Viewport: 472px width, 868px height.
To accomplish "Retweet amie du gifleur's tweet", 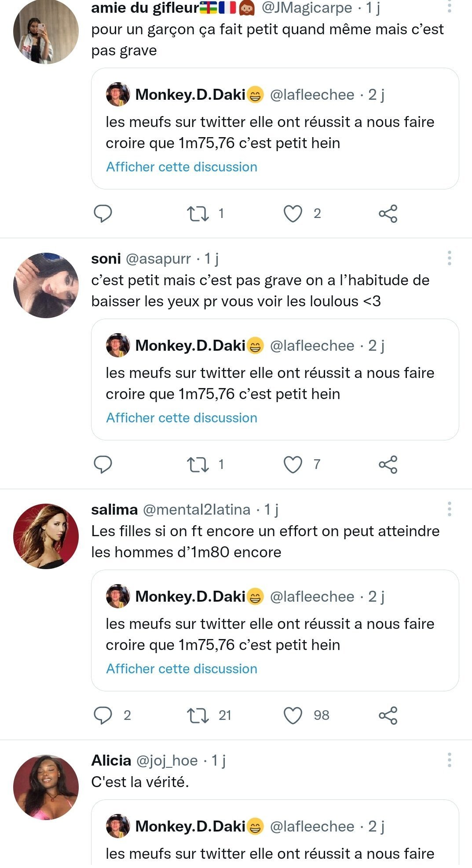I will coord(198,214).
